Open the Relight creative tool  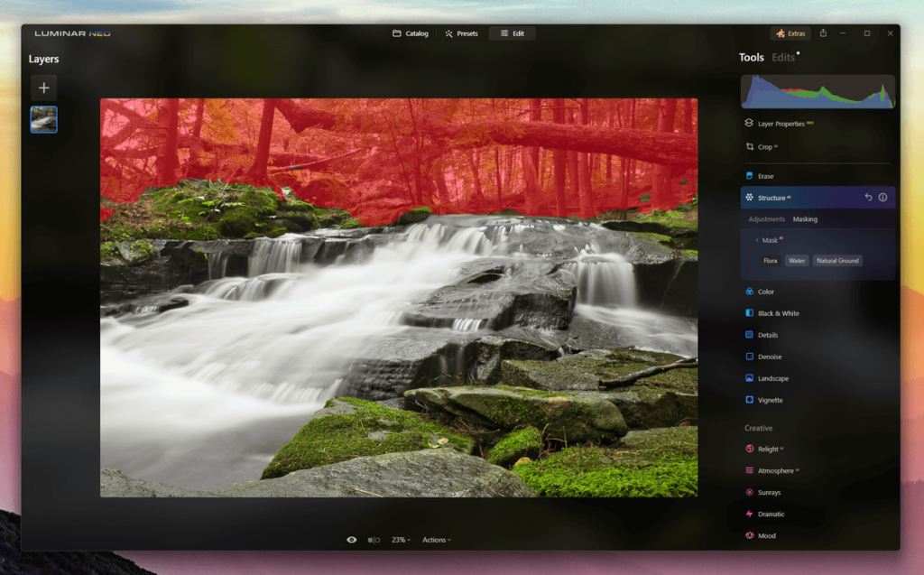tap(767, 449)
